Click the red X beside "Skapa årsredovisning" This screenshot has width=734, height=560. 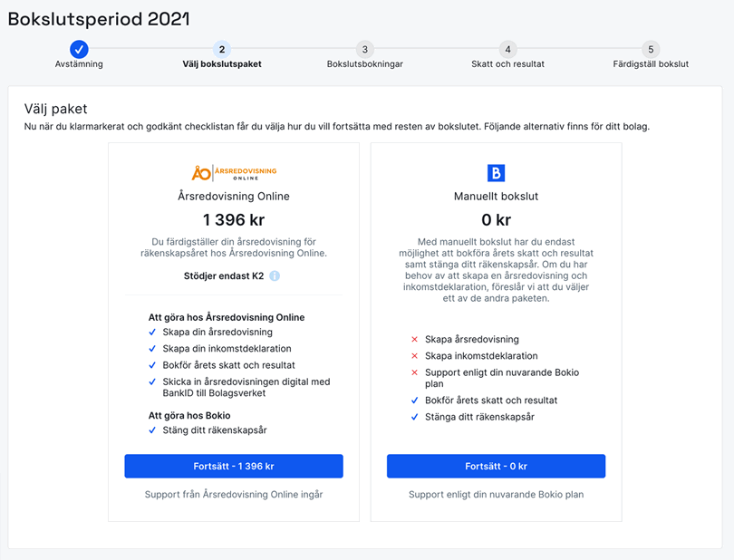[x=415, y=339]
